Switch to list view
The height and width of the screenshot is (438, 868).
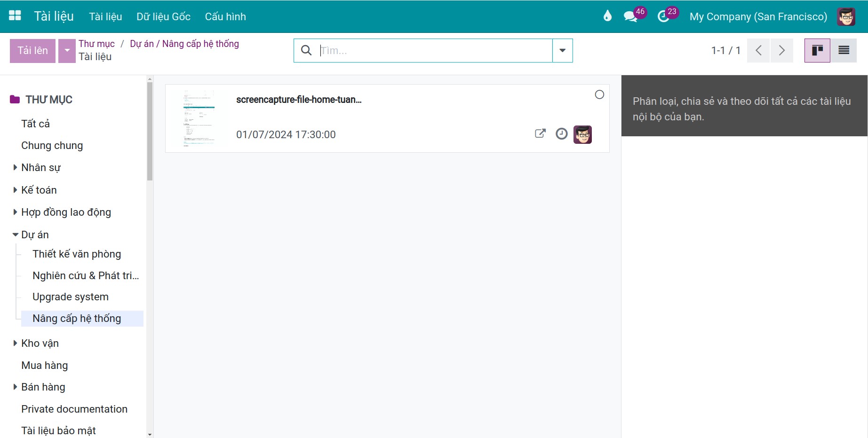pyautogui.click(x=844, y=50)
